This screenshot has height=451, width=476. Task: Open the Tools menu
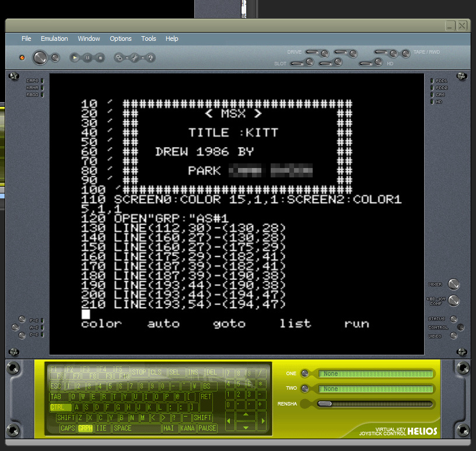click(148, 39)
